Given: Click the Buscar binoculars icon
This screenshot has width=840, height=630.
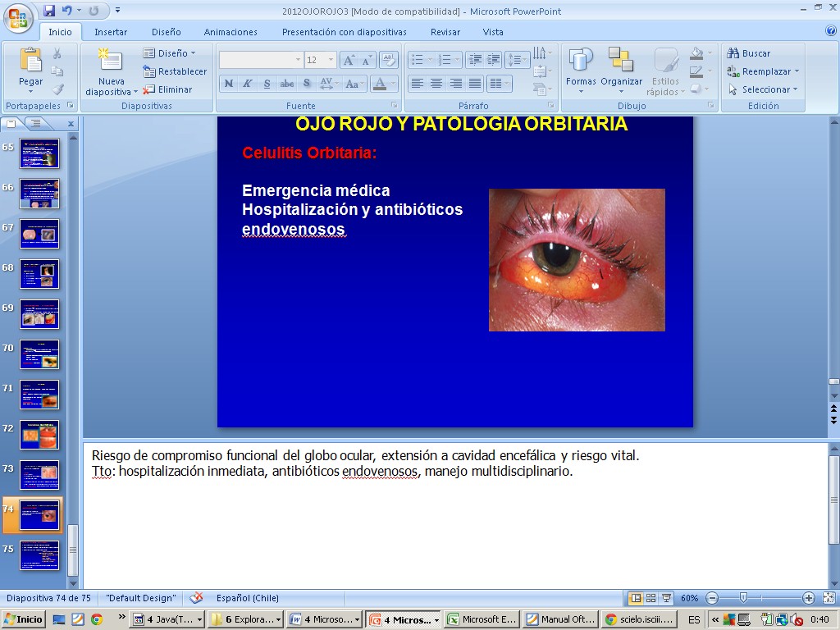Looking at the screenshot, I should click(733, 53).
